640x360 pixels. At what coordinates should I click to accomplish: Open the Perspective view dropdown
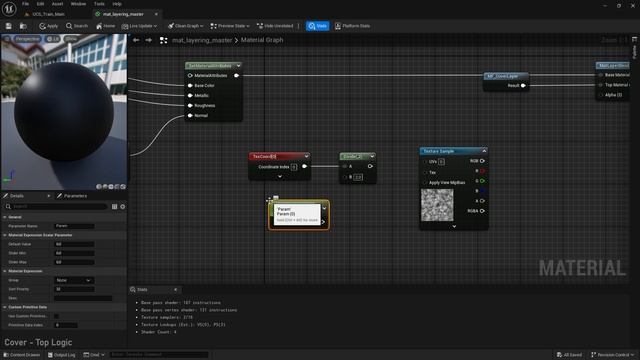click(27, 39)
